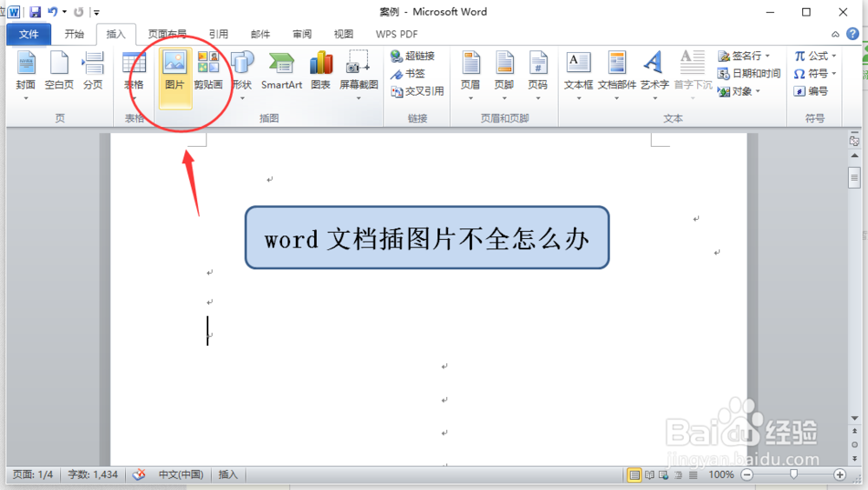Expand the equation (公式) dropdown arrow

pos(833,56)
